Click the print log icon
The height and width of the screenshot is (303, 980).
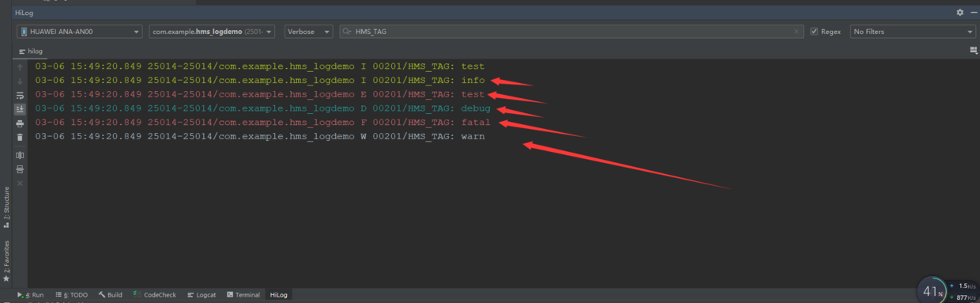click(x=20, y=123)
